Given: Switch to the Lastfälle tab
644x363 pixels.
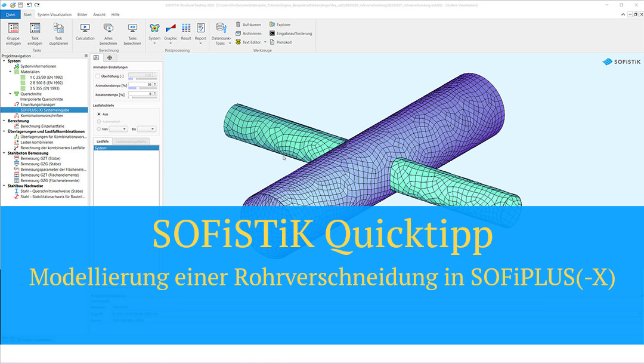Looking at the screenshot, I should pos(104,141).
